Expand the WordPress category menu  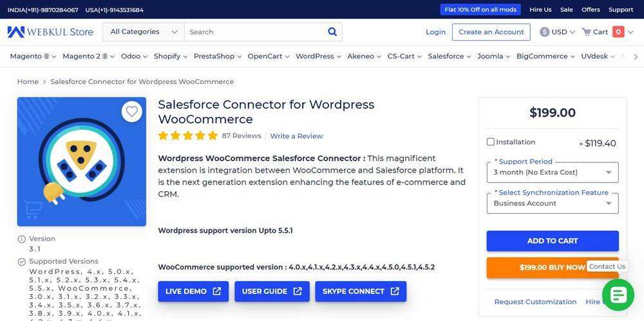point(318,56)
